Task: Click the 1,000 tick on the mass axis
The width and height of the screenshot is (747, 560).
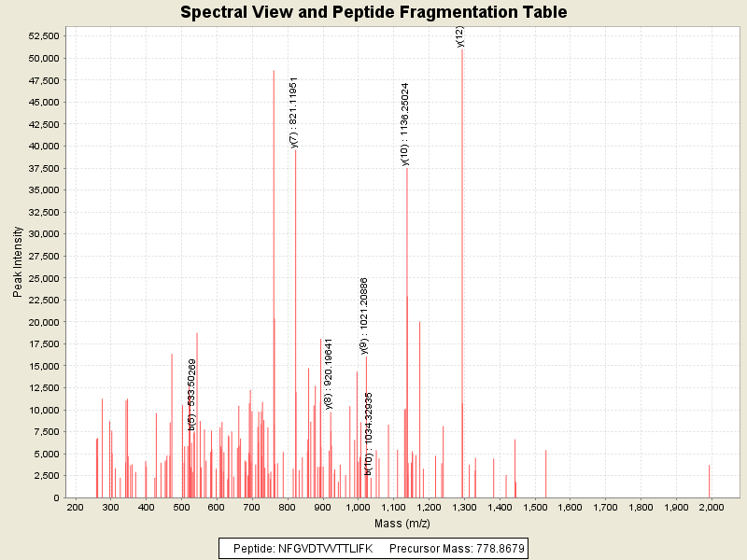Action: click(x=358, y=509)
